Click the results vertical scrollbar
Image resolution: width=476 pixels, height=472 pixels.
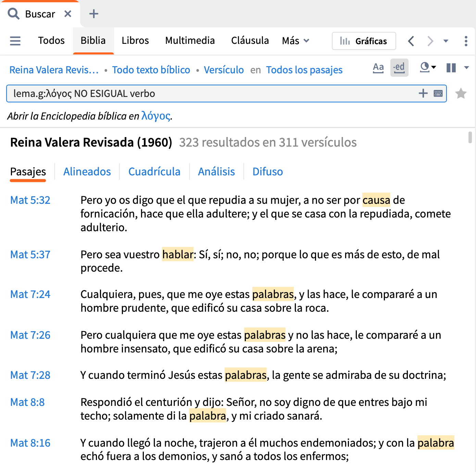(x=470, y=137)
